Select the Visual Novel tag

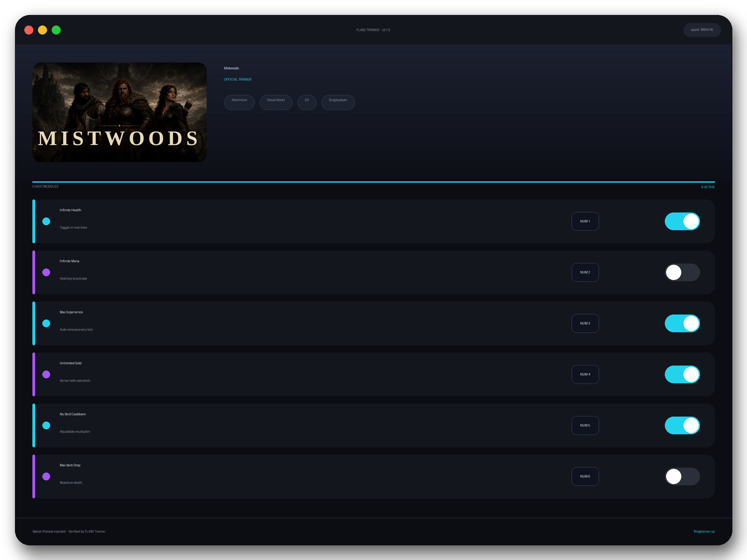coord(275,102)
